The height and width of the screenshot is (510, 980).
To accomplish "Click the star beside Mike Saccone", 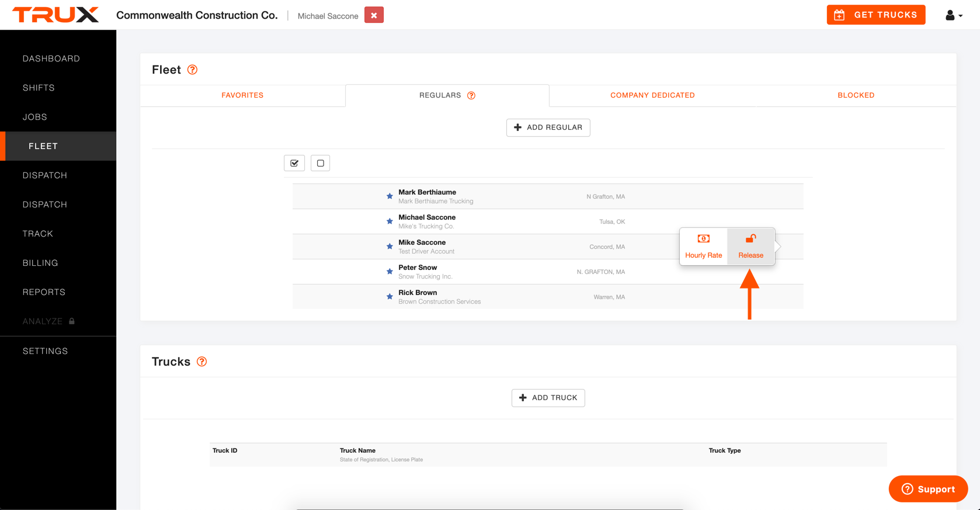I will pyautogui.click(x=390, y=247).
